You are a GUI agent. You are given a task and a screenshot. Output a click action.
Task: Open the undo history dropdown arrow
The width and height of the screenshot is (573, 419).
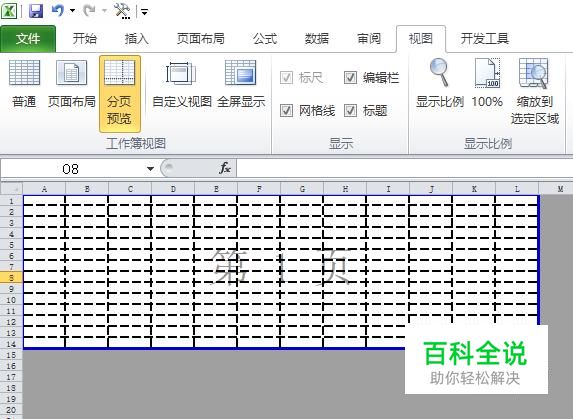(x=72, y=11)
